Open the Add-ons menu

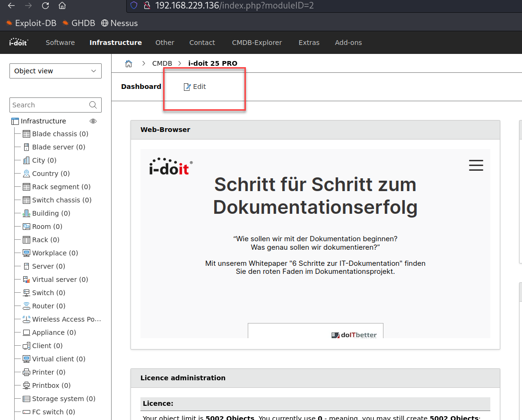(x=348, y=43)
